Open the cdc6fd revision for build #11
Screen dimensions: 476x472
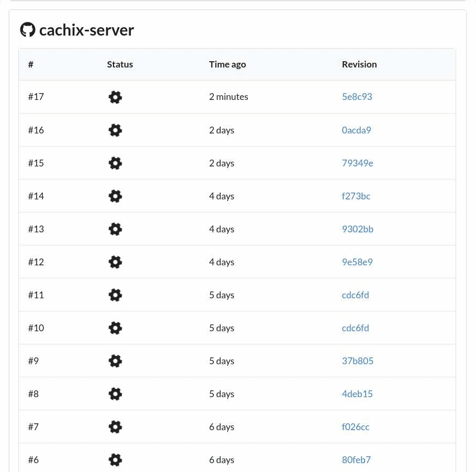(x=356, y=295)
